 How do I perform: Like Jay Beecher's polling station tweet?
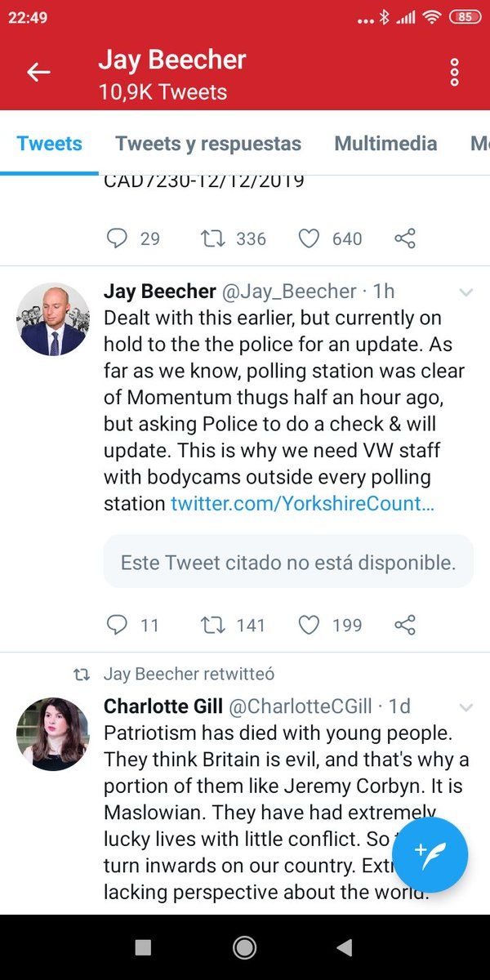[309, 625]
